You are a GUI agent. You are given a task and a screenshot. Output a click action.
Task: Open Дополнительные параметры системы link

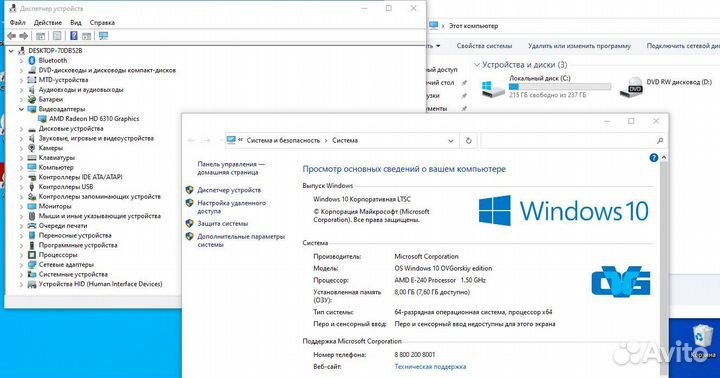click(x=241, y=241)
